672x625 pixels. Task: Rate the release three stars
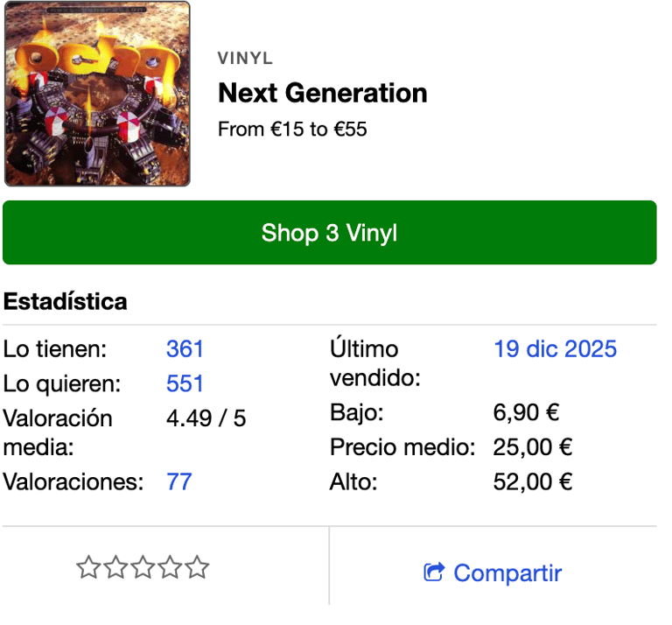(143, 568)
